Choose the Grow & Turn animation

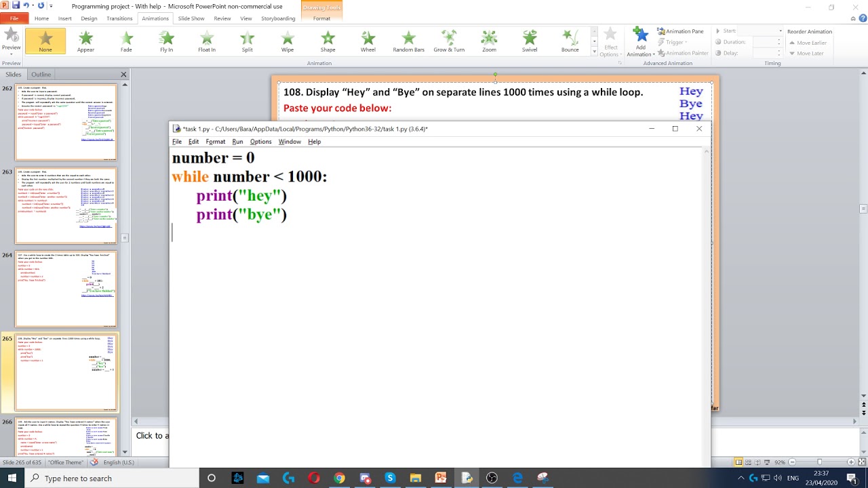[x=449, y=41]
